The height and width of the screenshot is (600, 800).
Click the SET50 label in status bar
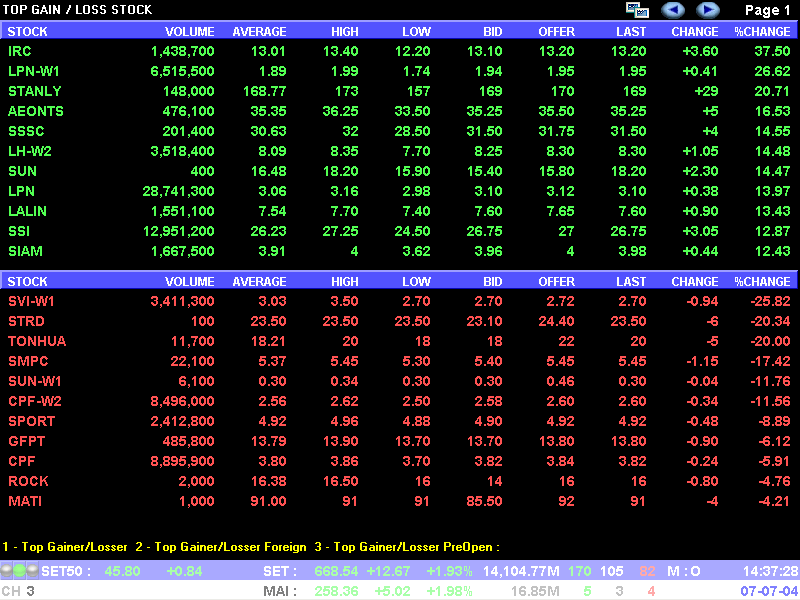point(66,571)
